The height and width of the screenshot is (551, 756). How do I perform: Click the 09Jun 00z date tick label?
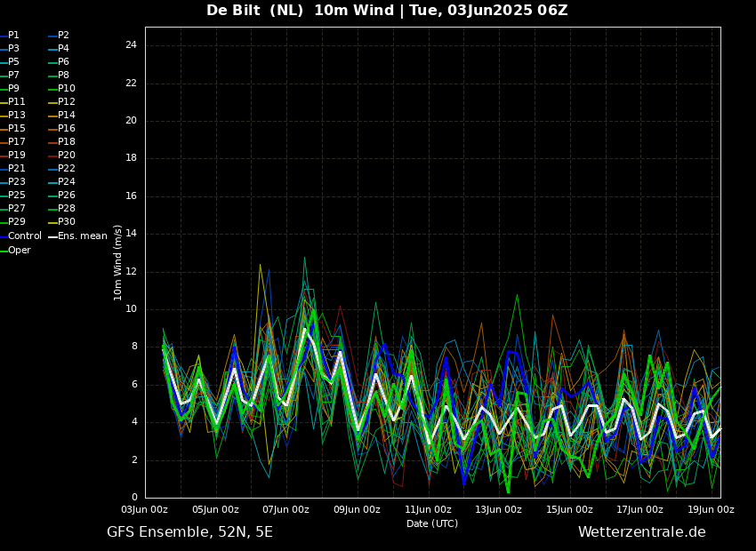point(357,510)
